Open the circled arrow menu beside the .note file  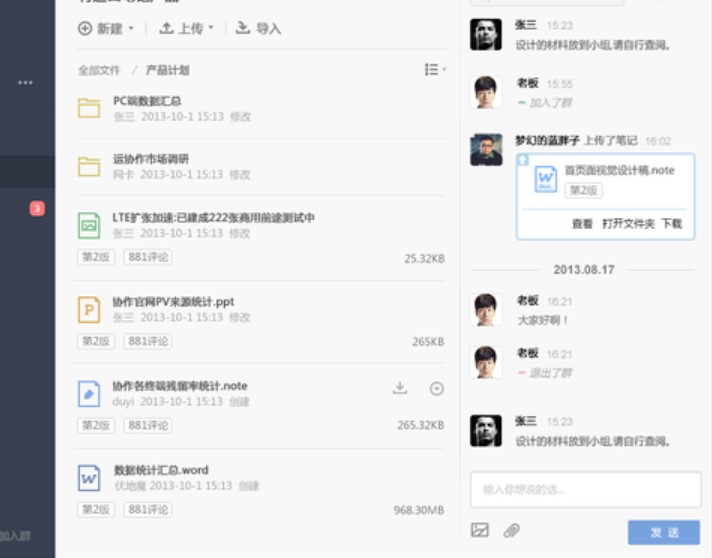pyautogui.click(x=436, y=389)
